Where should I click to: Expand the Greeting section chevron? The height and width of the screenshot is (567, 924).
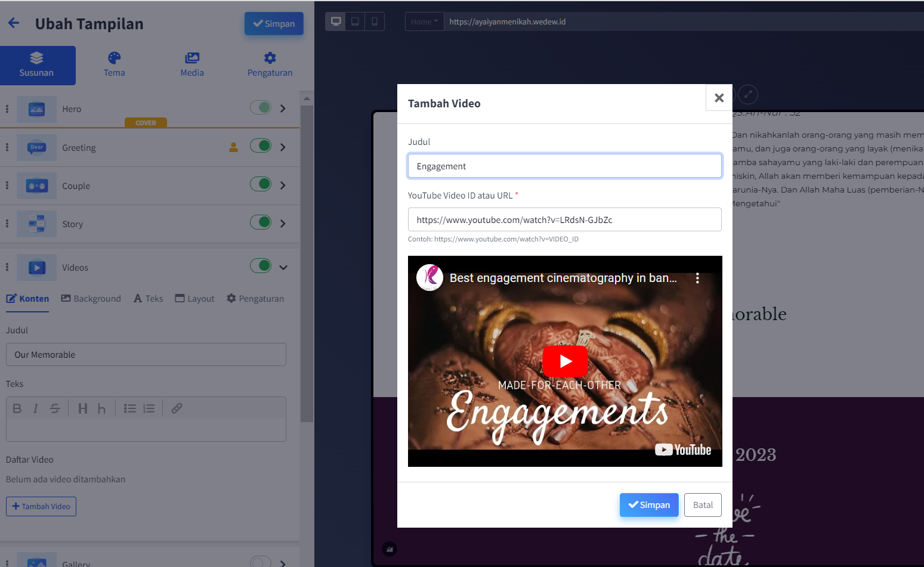pyautogui.click(x=283, y=147)
